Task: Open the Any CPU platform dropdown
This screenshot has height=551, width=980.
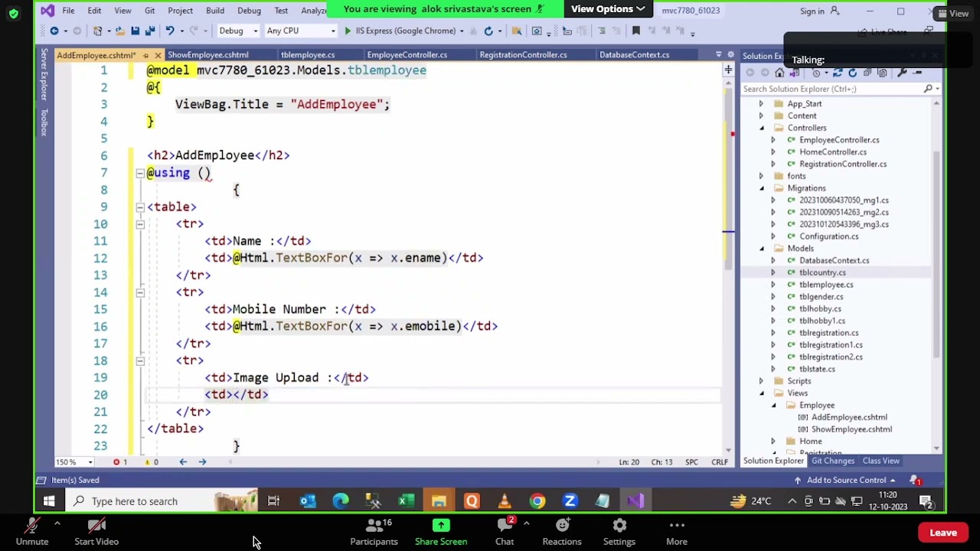Action: (x=300, y=31)
